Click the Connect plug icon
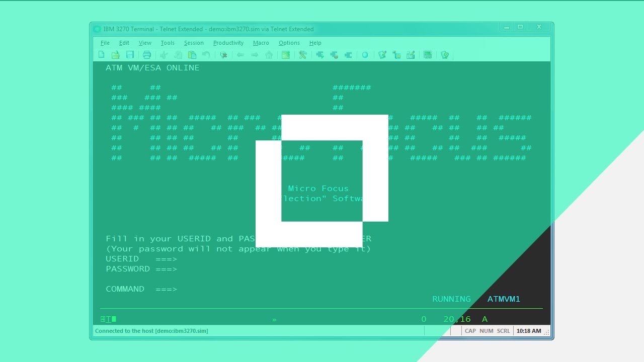This screenshot has width=644, height=362. point(319,55)
